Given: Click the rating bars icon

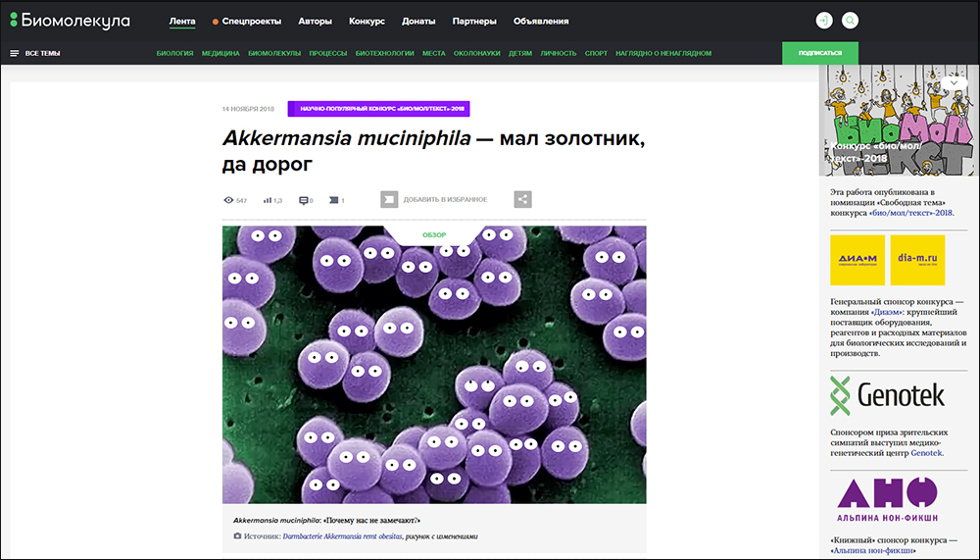Looking at the screenshot, I should 268,200.
